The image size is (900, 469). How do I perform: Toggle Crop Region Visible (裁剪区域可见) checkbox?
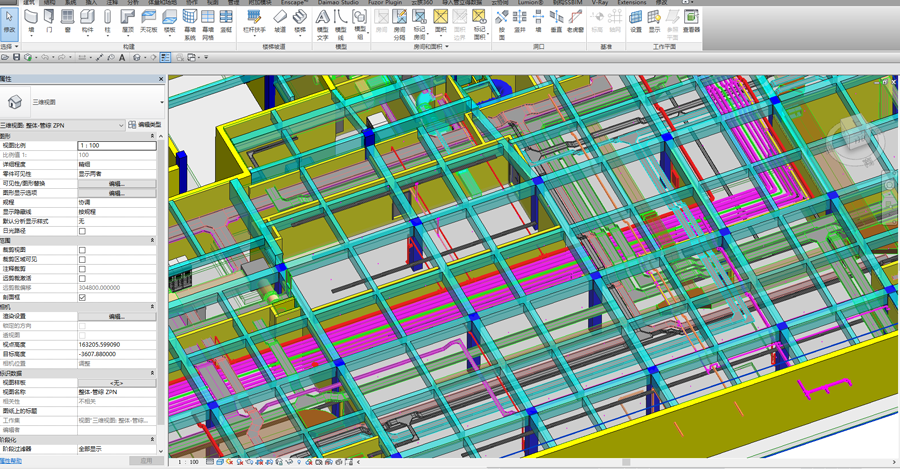tap(82, 259)
